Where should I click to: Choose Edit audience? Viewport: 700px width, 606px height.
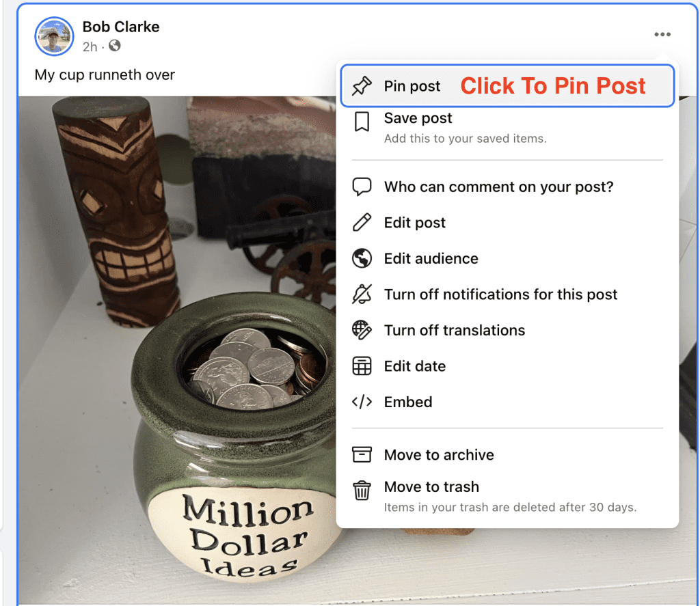point(507,258)
